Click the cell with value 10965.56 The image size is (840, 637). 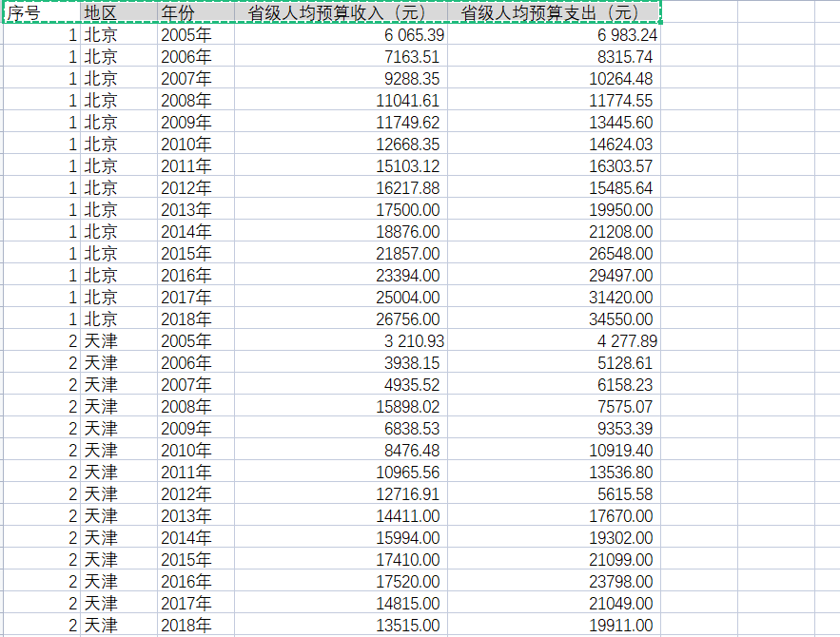point(341,473)
